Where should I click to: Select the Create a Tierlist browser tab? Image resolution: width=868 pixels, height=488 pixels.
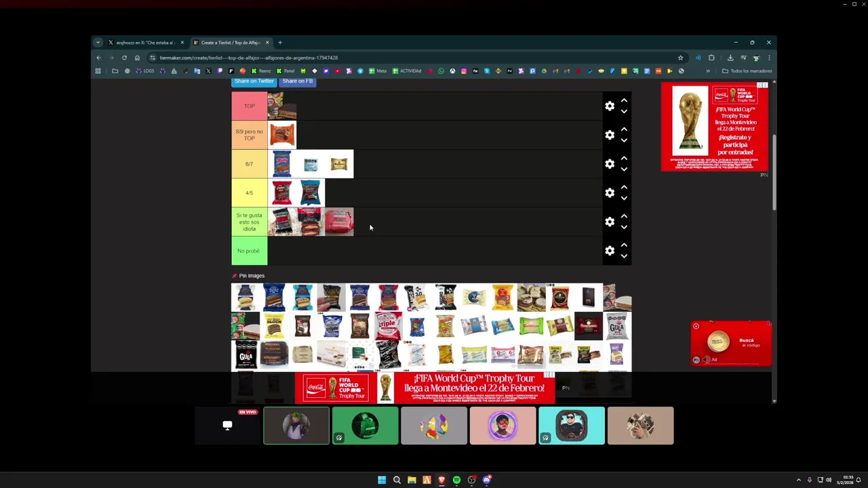coord(231,43)
